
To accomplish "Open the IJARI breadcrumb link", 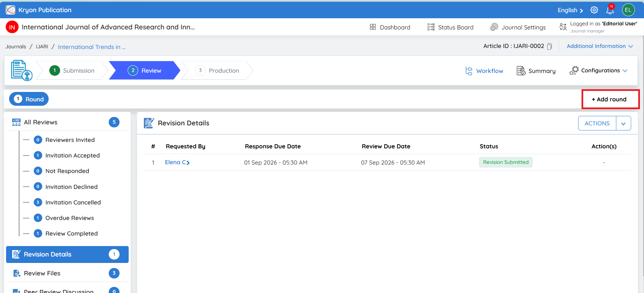I will point(42,47).
